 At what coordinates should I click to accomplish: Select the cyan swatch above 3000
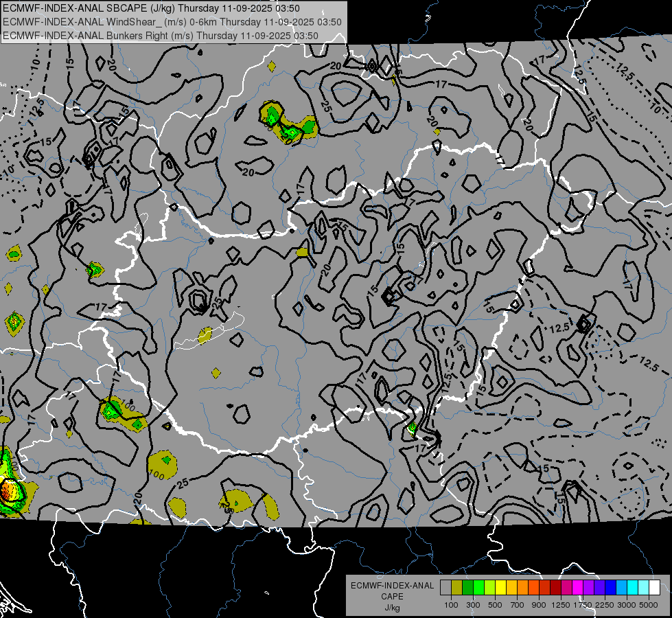tap(633, 587)
